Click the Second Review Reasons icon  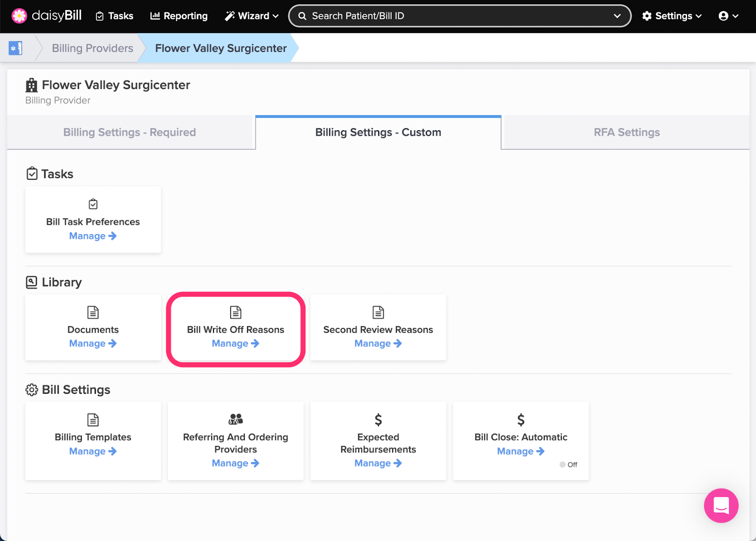click(378, 312)
